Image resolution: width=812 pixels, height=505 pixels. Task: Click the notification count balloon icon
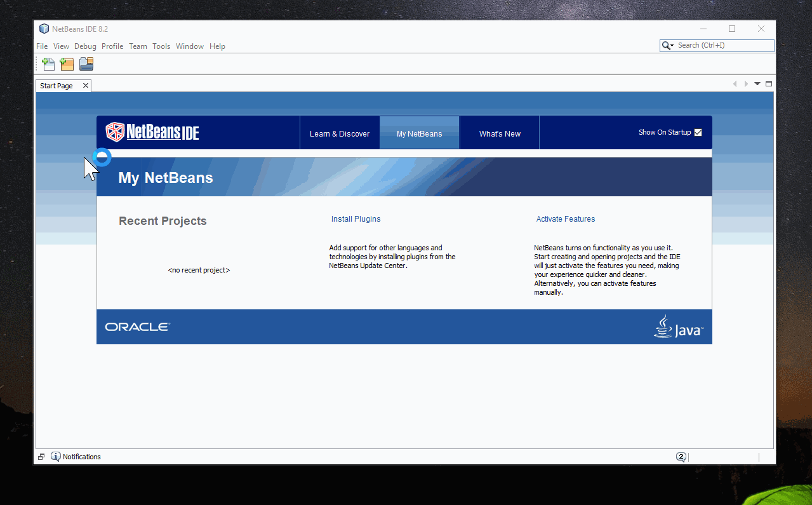[x=681, y=457]
